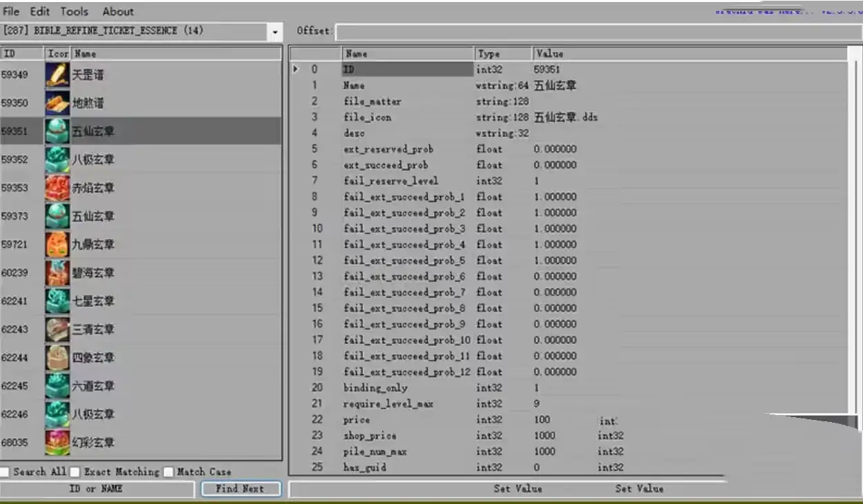Open the File menu
This screenshot has height=504, width=863.
(12, 12)
